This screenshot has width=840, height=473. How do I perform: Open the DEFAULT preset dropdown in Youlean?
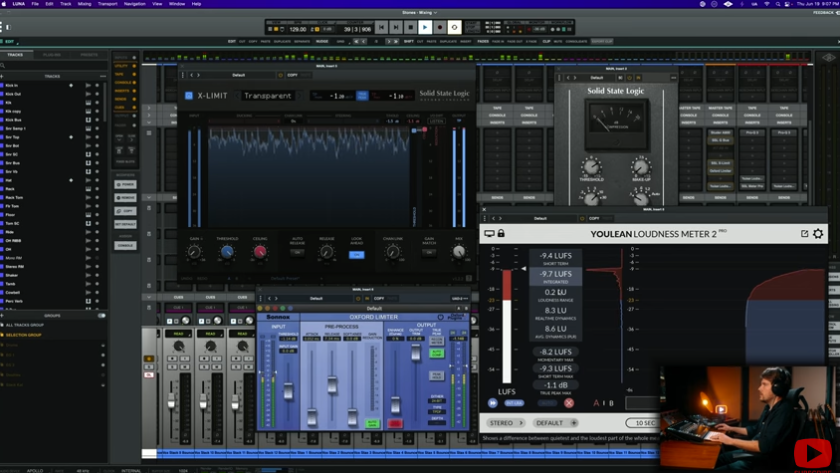coord(556,423)
